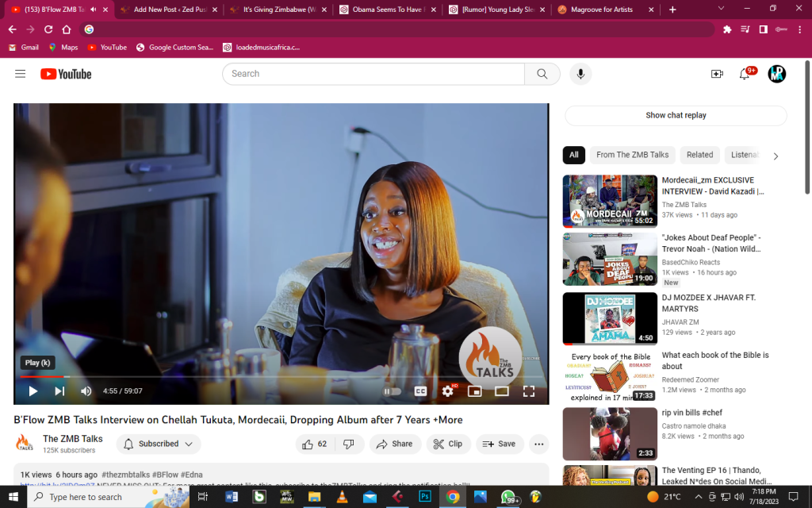Screen dimensions: 812x508
Task: Show more filter chips with right chevron
Action: point(776,156)
